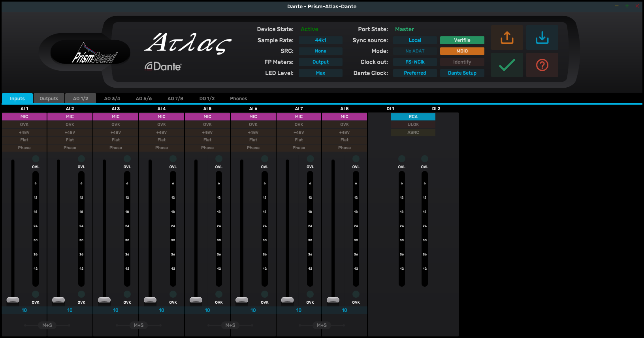644x338 pixels.
Task: Open the Mode No ADAT dropdown
Action: (x=415, y=51)
